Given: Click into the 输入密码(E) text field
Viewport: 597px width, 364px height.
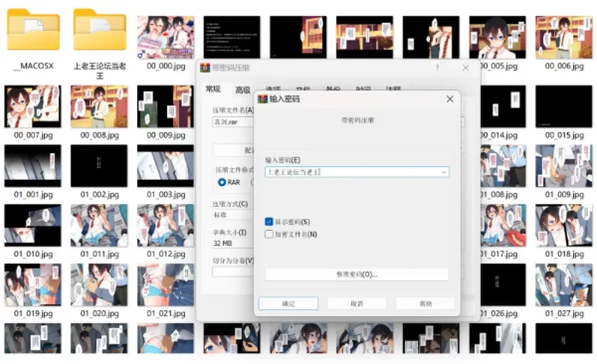Looking at the screenshot, I should [352, 172].
